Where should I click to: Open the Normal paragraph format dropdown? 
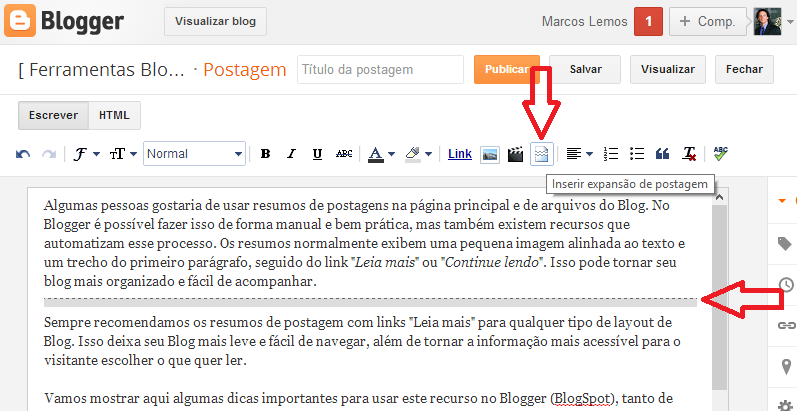(x=195, y=153)
